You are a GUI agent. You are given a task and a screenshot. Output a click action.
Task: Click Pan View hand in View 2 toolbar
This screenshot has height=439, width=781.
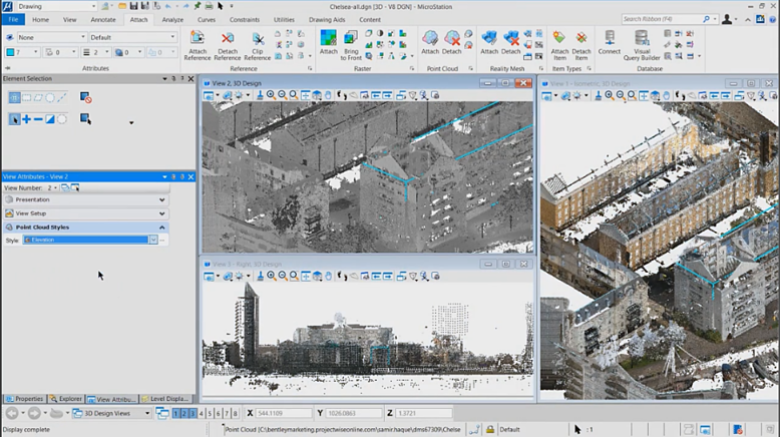click(328, 95)
